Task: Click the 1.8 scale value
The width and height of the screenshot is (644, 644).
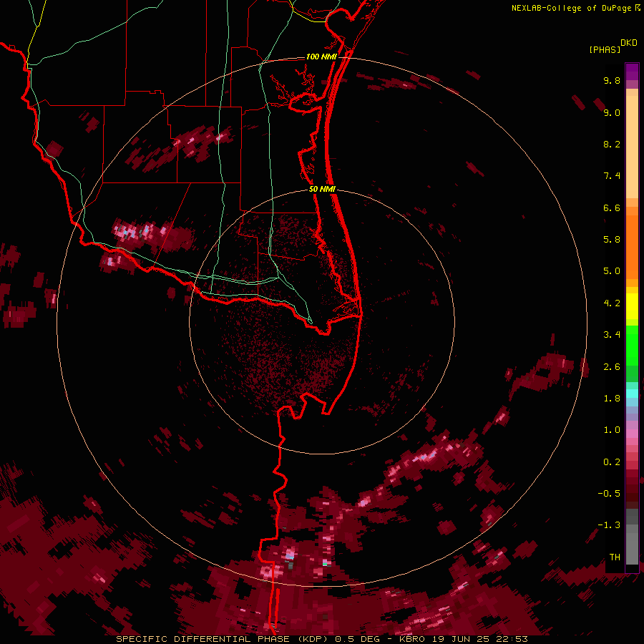Action: pyautogui.click(x=612, y=399)
